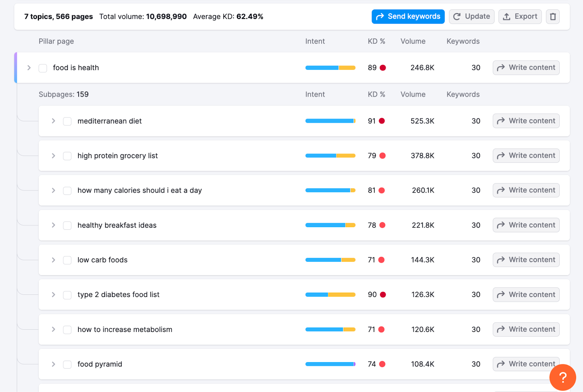This screenshot has height=392, width=583.
Task: Expand how many calories should i eat row
Action: coord(54,190)
